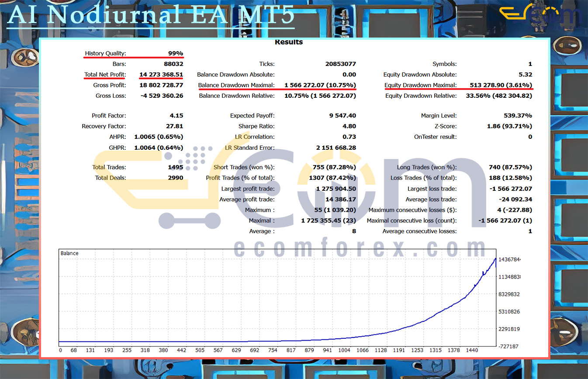Select the Results heading

pyautogui.click(x=288, y=42)
